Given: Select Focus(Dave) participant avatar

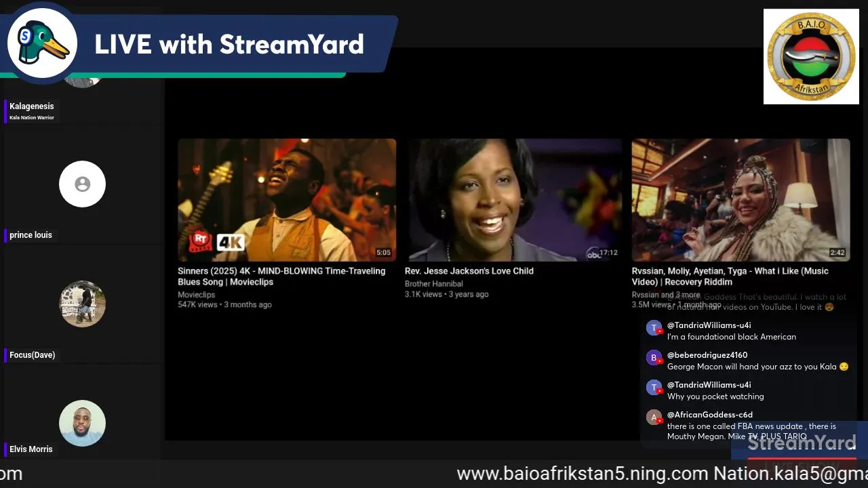Looking at the screenshot, I should click(x=82, y=304).
